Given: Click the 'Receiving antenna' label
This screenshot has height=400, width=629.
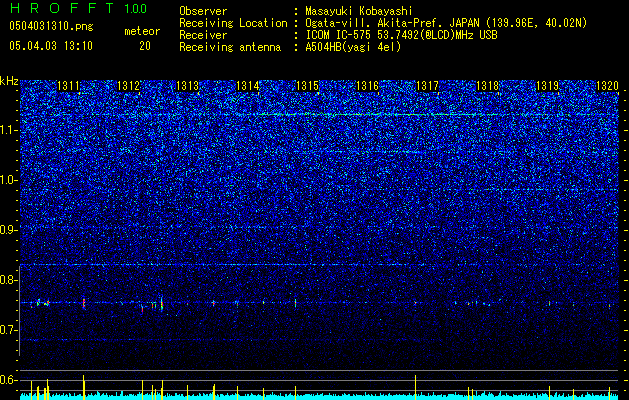Looking at the screenshot, I should pos(230,47).
